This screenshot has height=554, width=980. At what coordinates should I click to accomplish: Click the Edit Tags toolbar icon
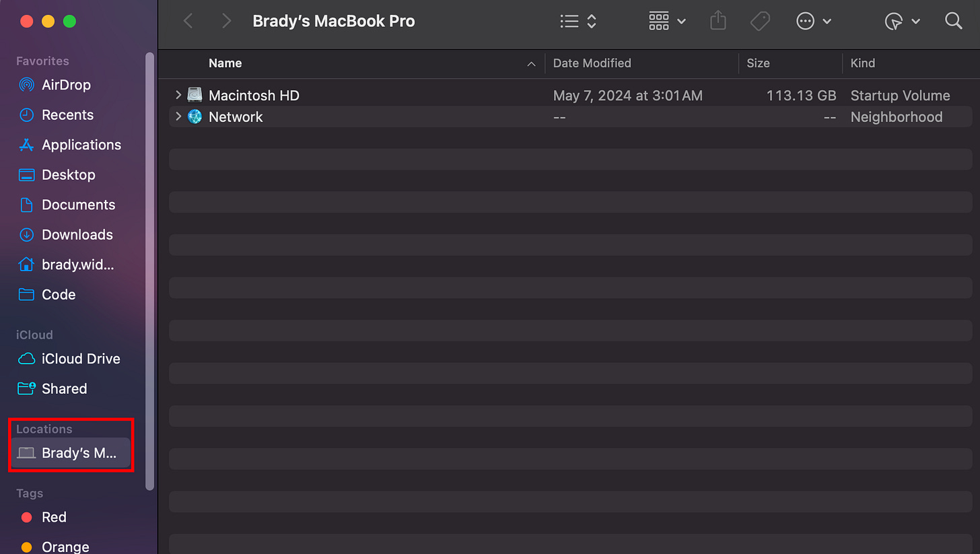(760, 22)
